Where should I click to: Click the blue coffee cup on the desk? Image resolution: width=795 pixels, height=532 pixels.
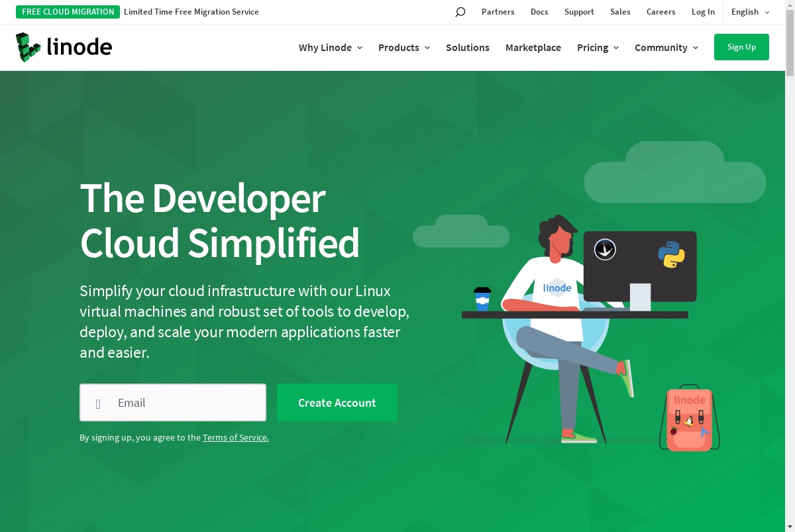pyautogui.click(x=482, y=299)
